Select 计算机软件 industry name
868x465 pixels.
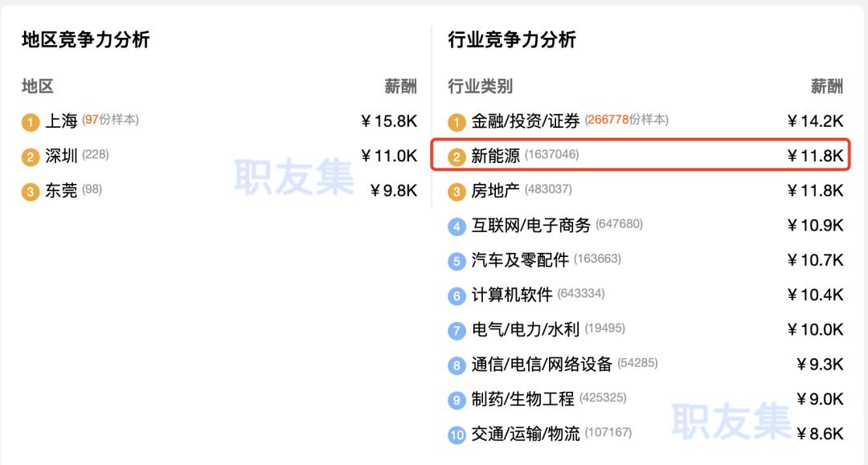tap(512, 295)
